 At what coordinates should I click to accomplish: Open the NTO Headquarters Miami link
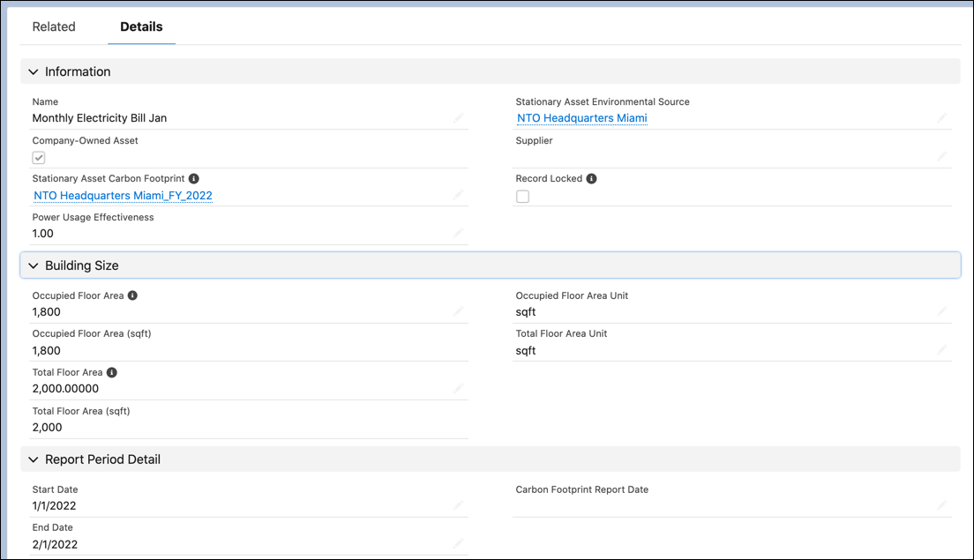582,118
